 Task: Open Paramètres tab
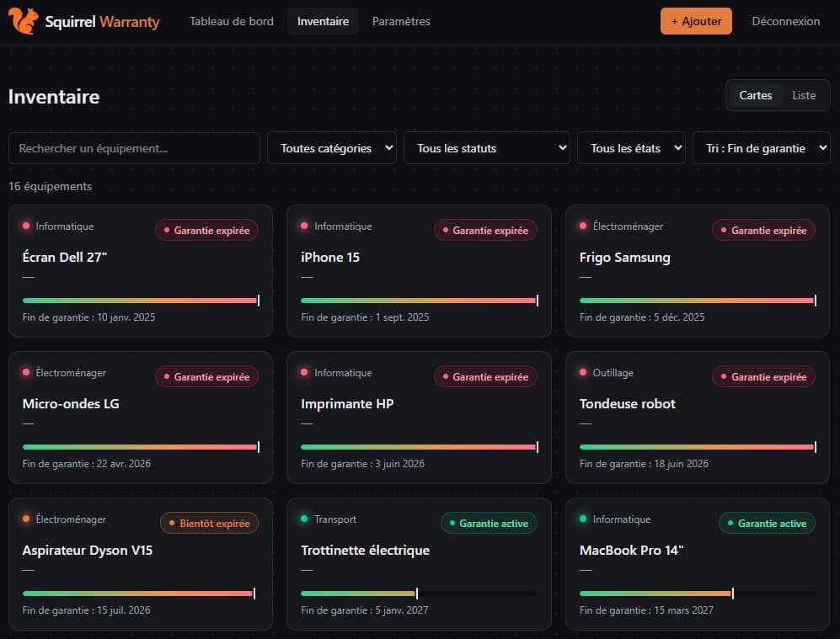pyautogui.click(x=401, y=21)
